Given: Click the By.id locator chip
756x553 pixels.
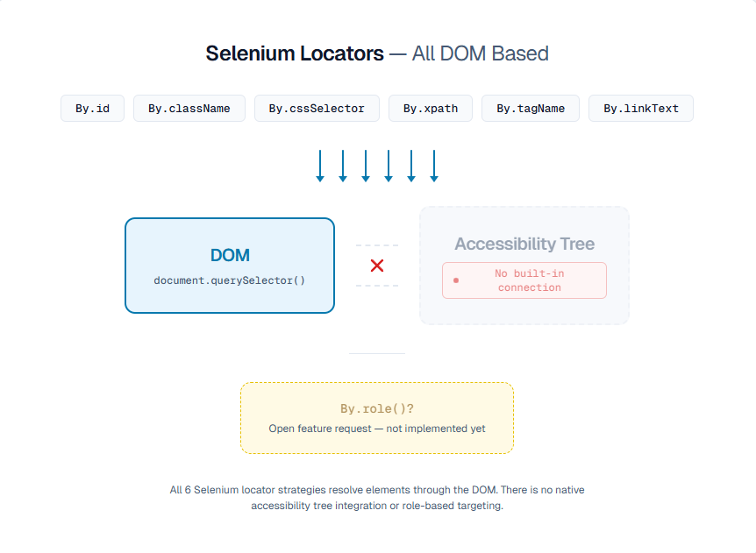Looking at the screenshot, I should (x=92, y=109).
